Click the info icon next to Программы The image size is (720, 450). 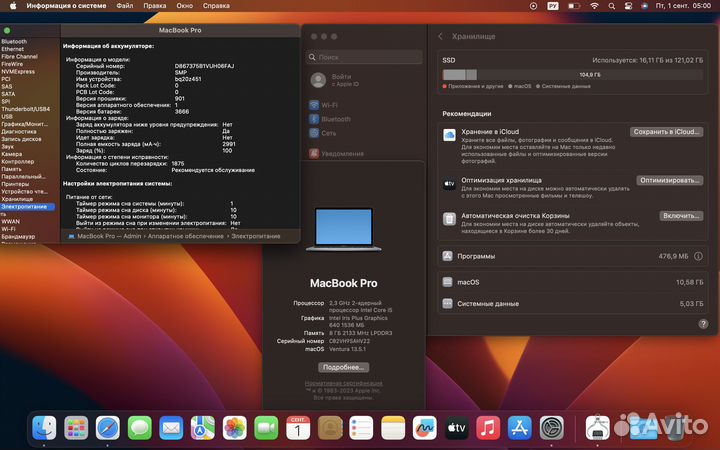[x=698, y=256]
